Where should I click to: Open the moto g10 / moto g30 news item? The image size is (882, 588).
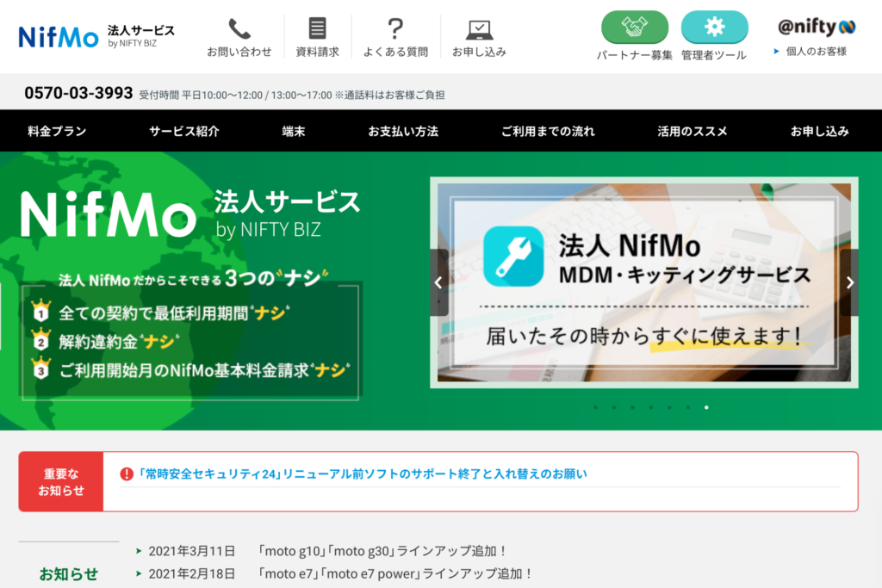(383, 551)
